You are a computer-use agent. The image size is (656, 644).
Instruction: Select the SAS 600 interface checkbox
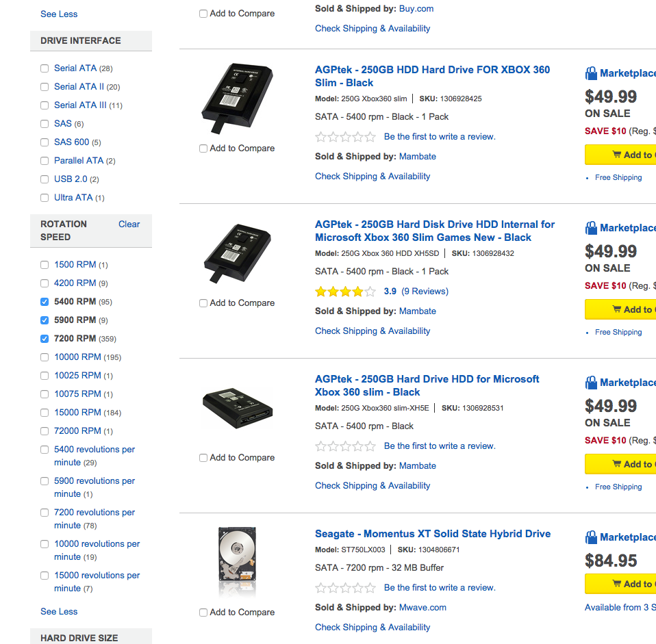coord(45,142)
